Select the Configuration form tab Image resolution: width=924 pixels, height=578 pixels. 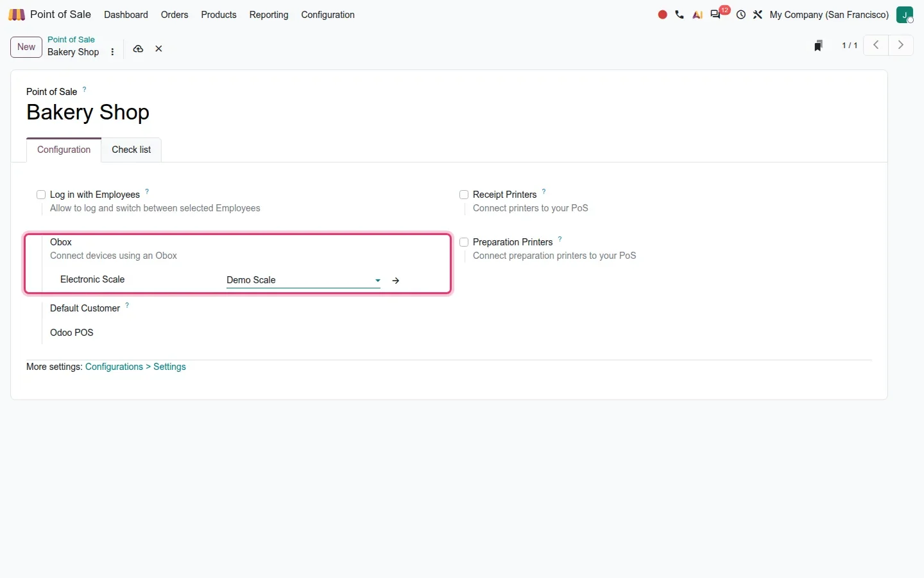pyautogui.click(x=64, y=150)
